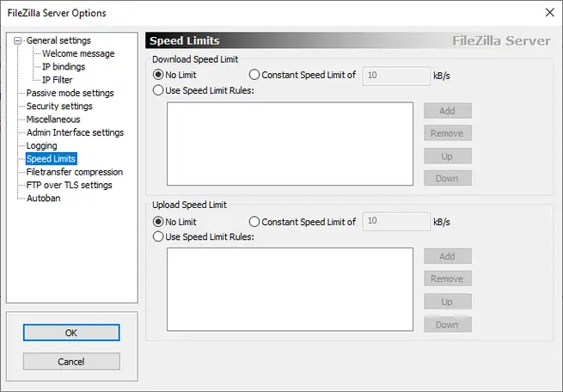The height and width of the screenshot is (392, 563).
Task: Click the download speed limit kB/s field
Action: [395, 76]
